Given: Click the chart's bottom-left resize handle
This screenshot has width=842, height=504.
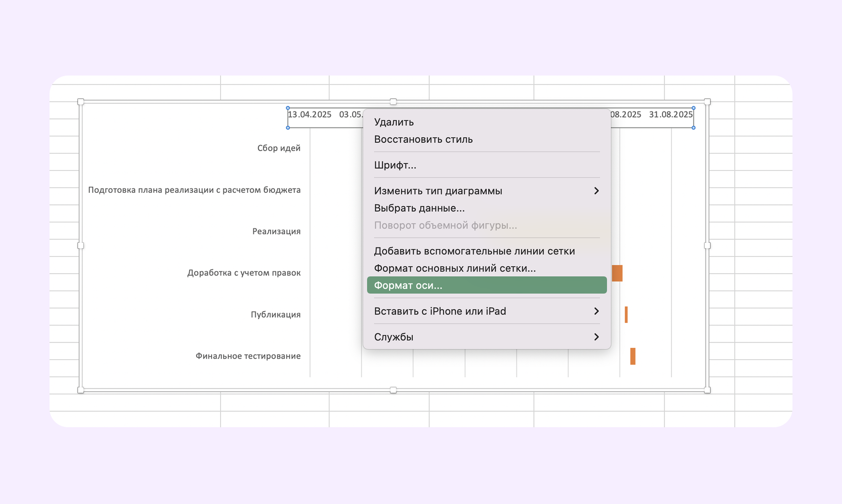Looking at the screenshot, I should pos(81,390).
